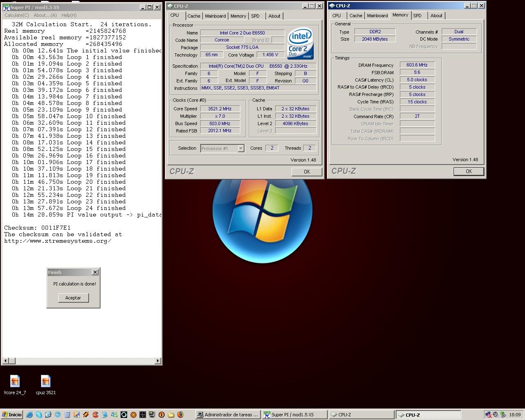Open the Internet Explorer quick launch icon
525x420 pixels.
30,415
